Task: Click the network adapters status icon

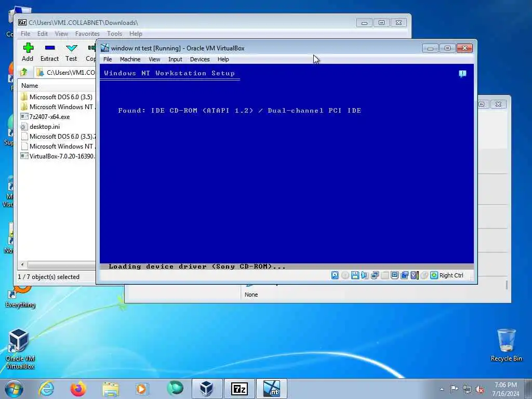Action: 375,275
